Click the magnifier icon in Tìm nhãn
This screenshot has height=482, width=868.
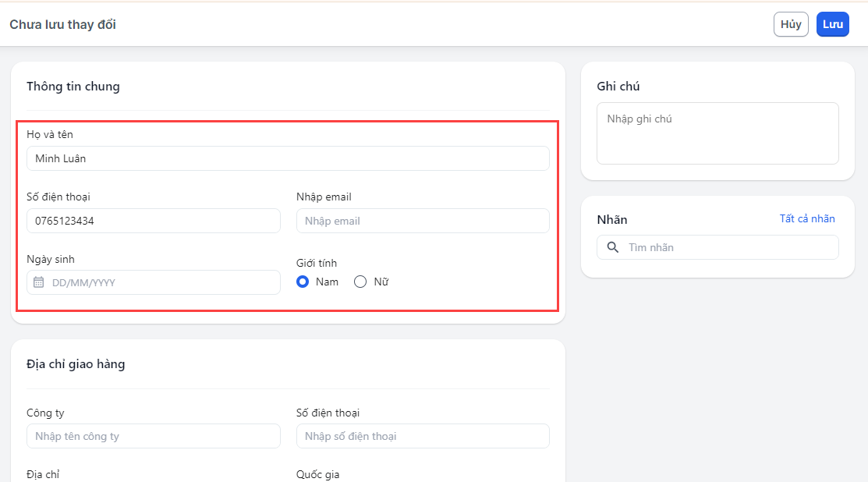(613, 247)
